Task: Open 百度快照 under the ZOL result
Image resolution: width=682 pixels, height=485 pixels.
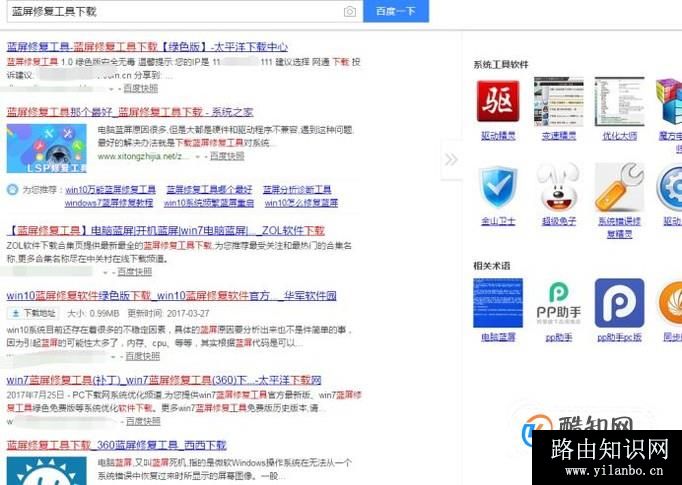Action: point(135,272)
